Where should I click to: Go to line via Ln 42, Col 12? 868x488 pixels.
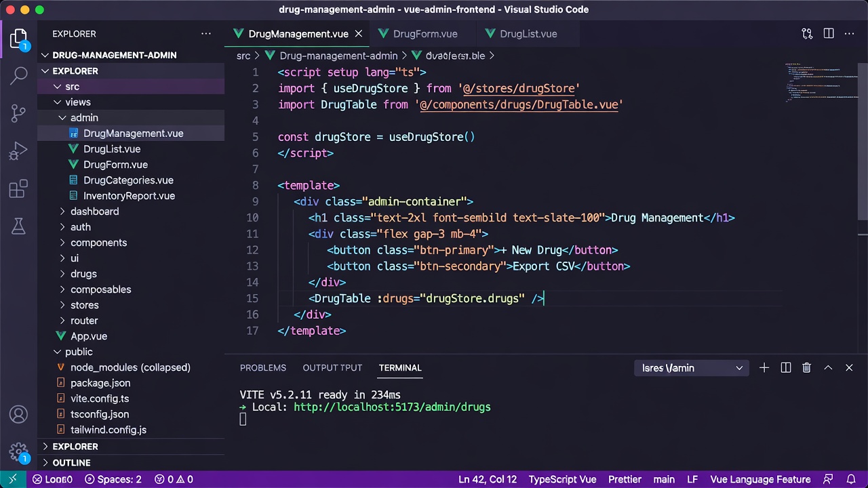[487, 479]
